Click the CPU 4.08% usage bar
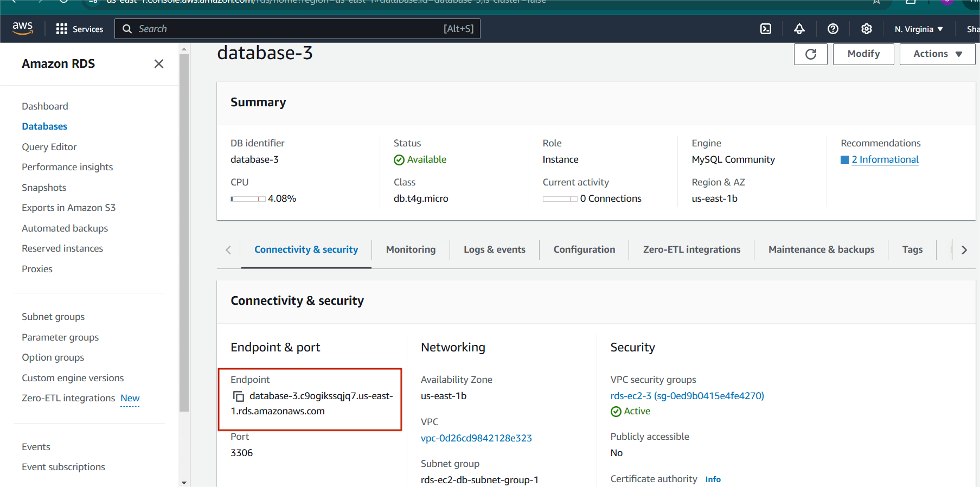 click(x=248, y=199)
